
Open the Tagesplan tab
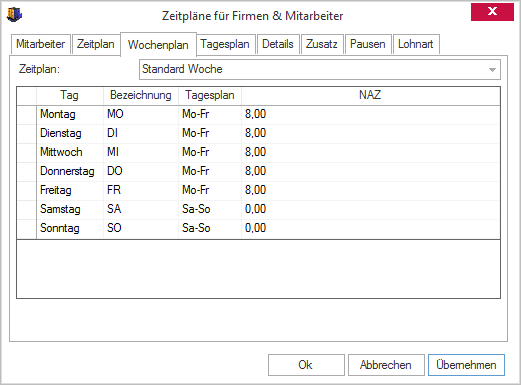point(225,44)
